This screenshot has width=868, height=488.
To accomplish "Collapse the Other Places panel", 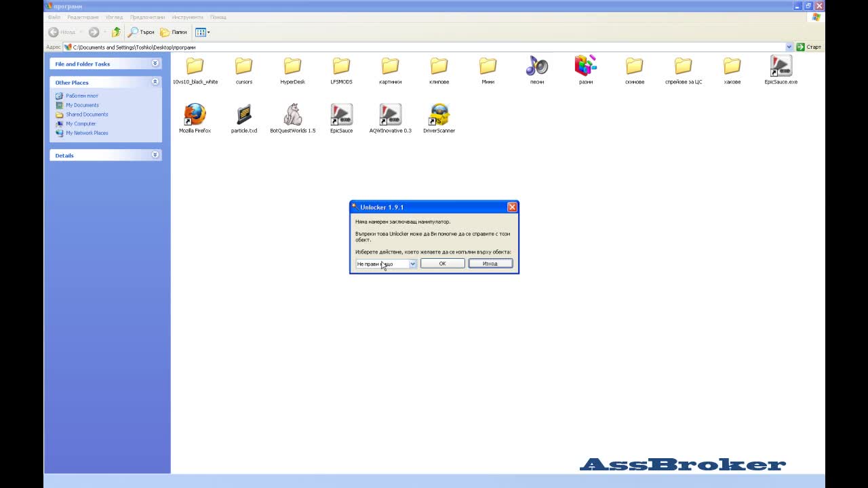I will 155,82.
